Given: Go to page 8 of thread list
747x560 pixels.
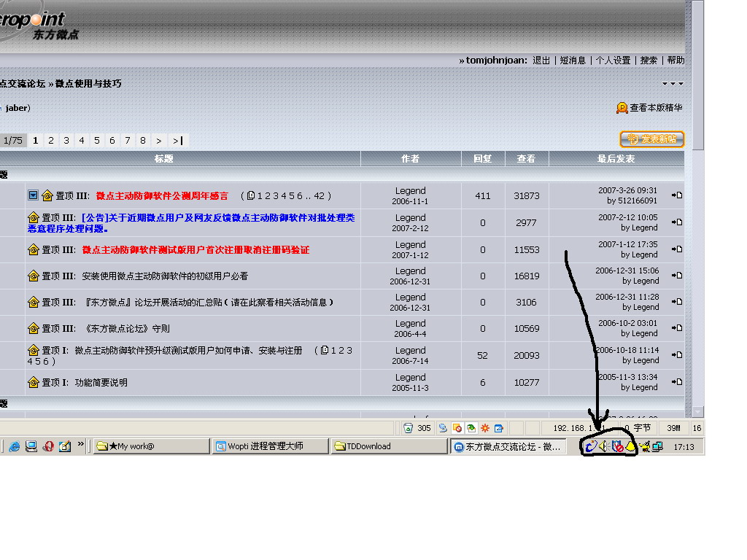Looking at the screenshot, I should tap(142, 141).
